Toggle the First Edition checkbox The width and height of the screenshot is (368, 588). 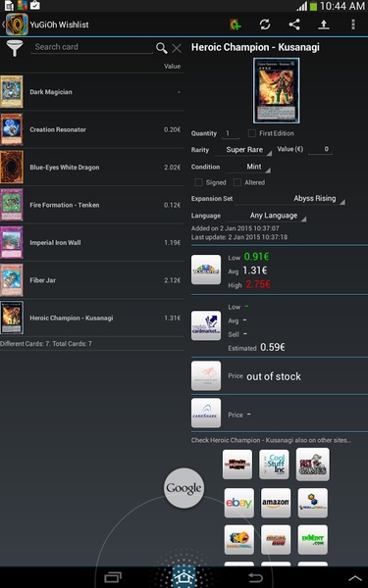point(252,133)
